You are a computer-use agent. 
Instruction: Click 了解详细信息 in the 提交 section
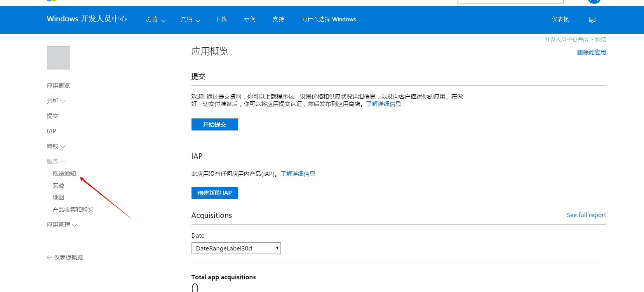click(x=384, y=104)
